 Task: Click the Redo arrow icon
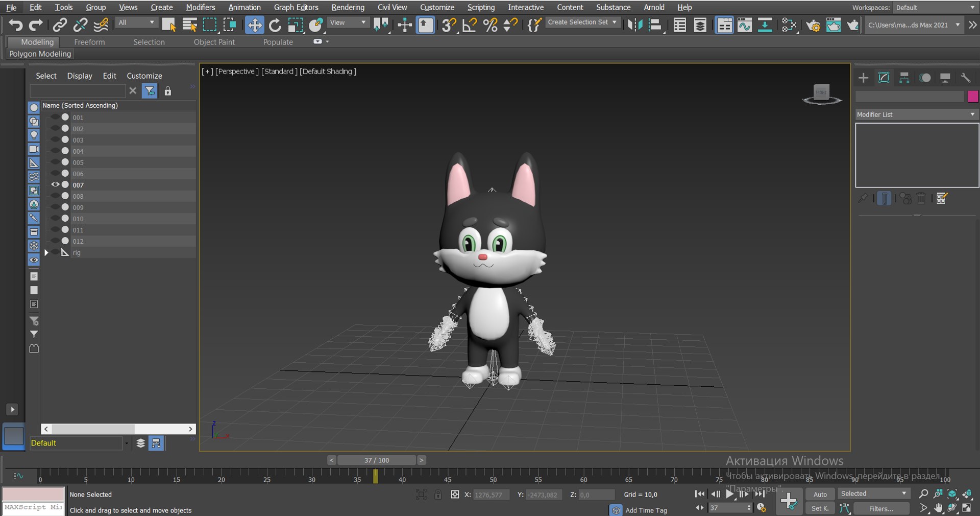click(36, 25)
